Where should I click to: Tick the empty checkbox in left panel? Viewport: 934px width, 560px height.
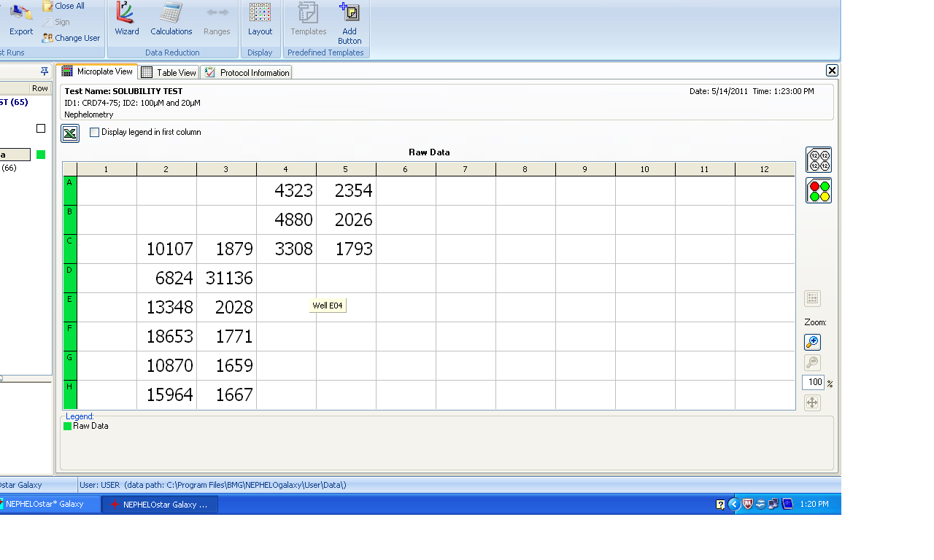pyautogui.click(x=41, y=128)
